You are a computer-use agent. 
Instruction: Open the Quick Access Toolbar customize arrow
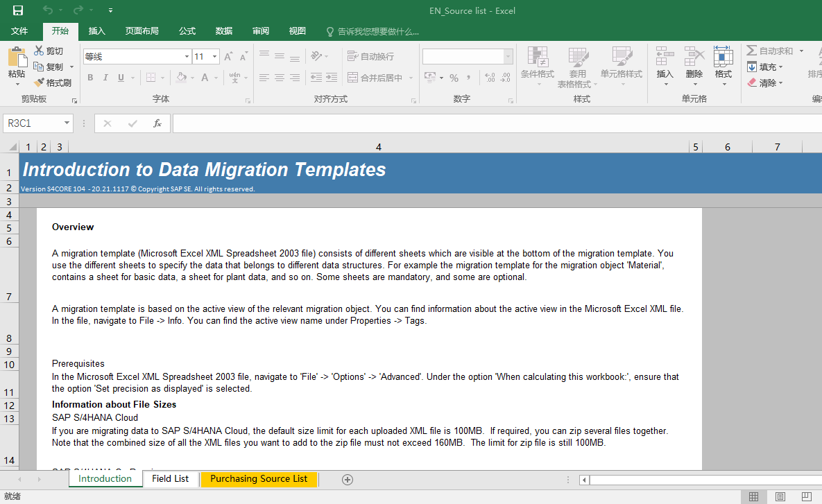pos(110,10)
